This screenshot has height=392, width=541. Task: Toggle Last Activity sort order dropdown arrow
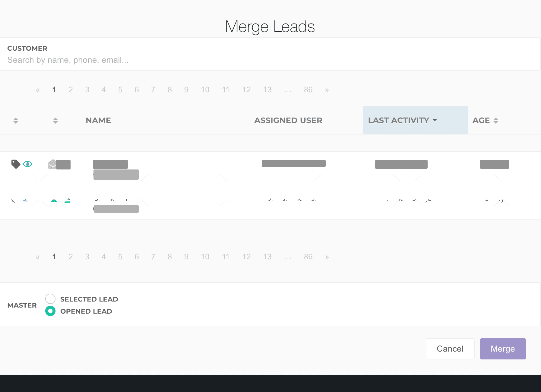pyautogui.click(x=435, y=120)
